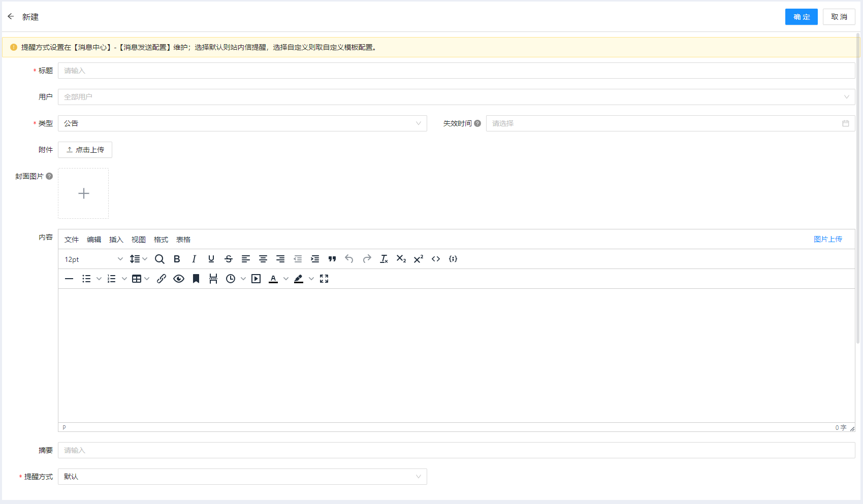Insert a hyperlink in the content editor
Image resolution: width=863 pixels, height=504 pixels.
162,278
